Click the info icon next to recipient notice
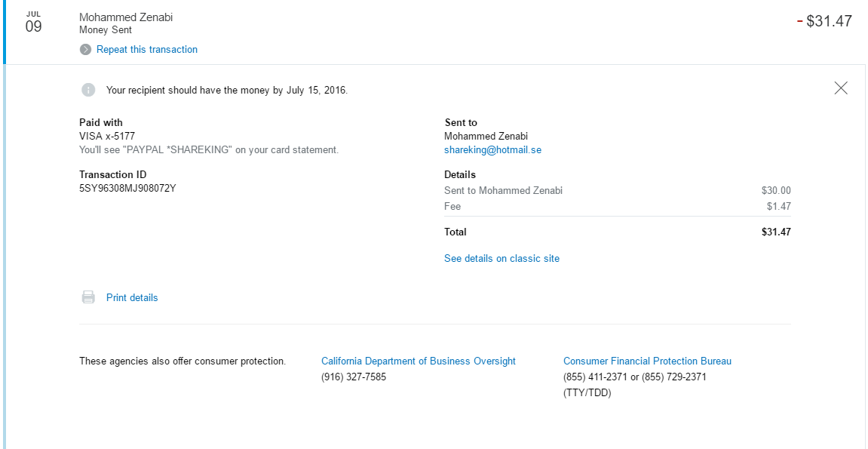The image size is (868, 449). [x=88, y=90]
